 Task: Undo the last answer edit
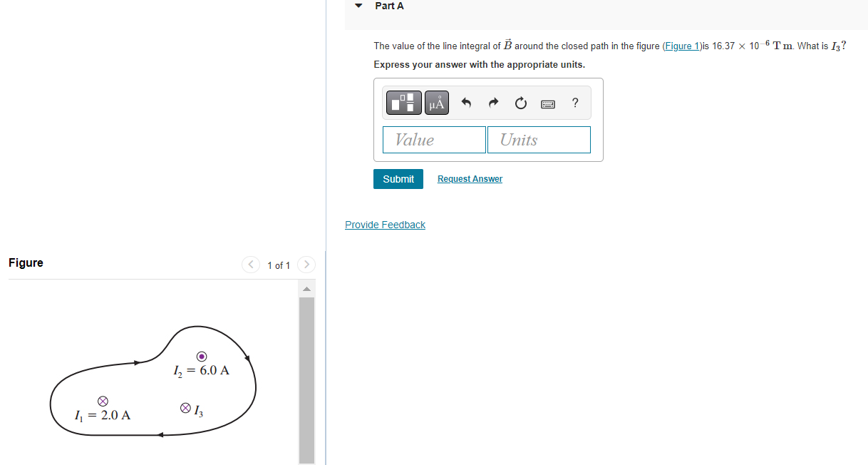[466, 103]
